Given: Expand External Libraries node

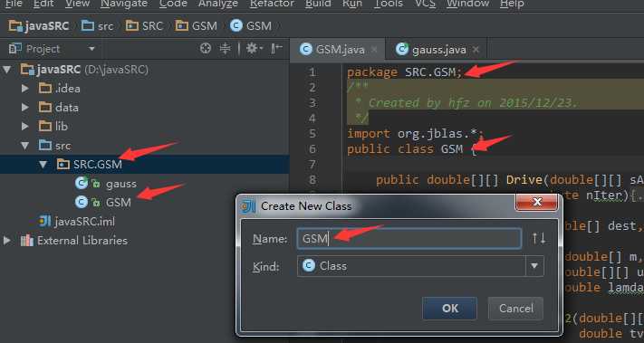Looking at the screenshot, I should tap(6, 241).
